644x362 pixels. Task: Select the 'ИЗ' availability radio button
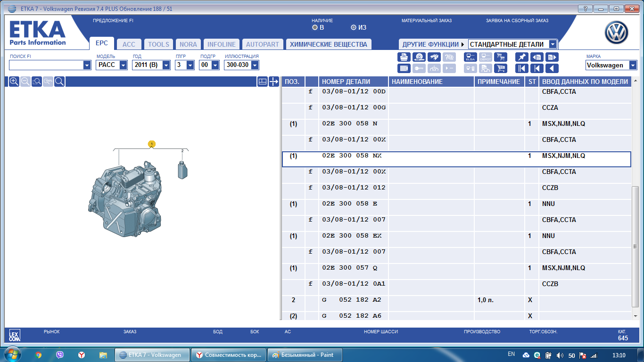pos(354,27)
